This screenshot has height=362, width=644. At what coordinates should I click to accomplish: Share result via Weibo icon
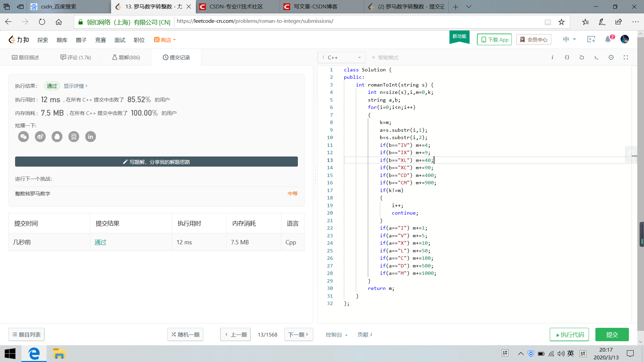pyautogui.click(x=40, y=137)
